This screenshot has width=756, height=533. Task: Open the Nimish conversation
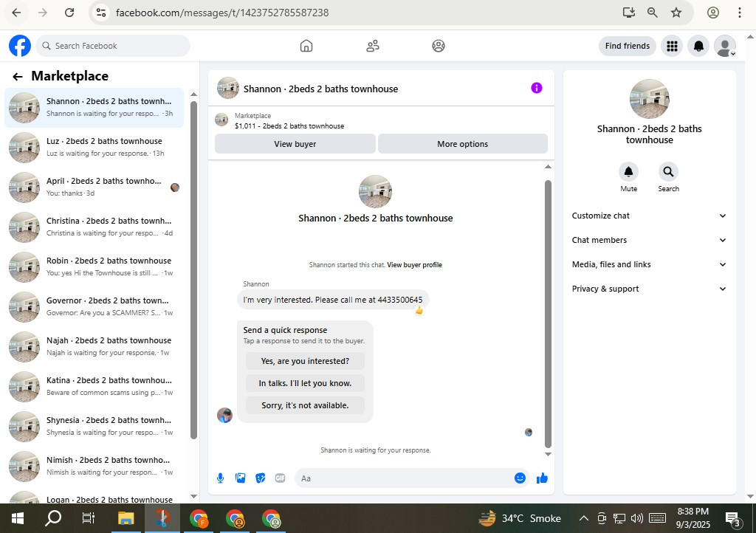[x=94, y=466]
